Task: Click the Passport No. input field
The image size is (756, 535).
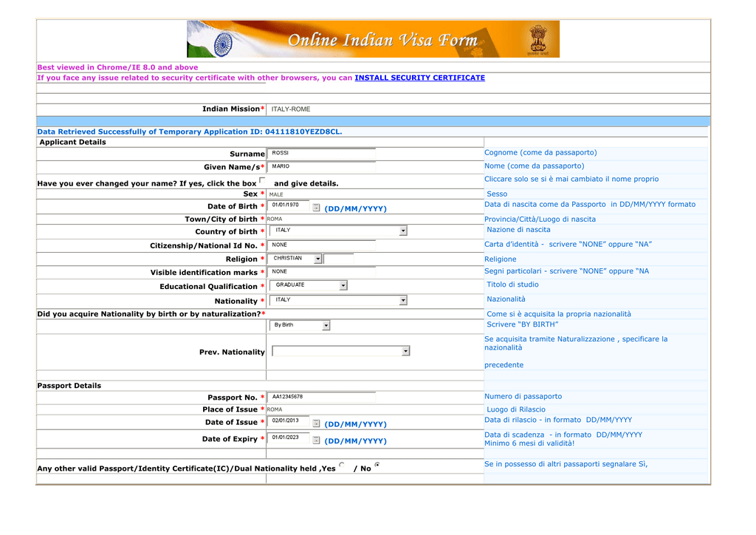Action: click(321, 397)
